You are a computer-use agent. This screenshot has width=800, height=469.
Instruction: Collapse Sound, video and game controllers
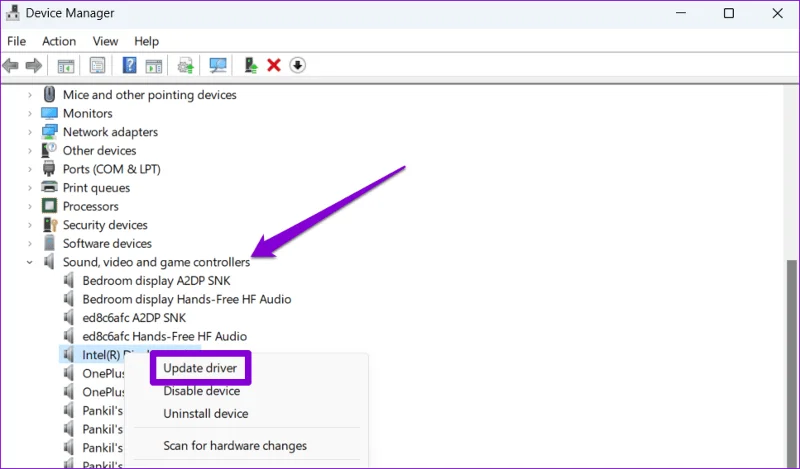pyautogui.click(x=30, y=262)
